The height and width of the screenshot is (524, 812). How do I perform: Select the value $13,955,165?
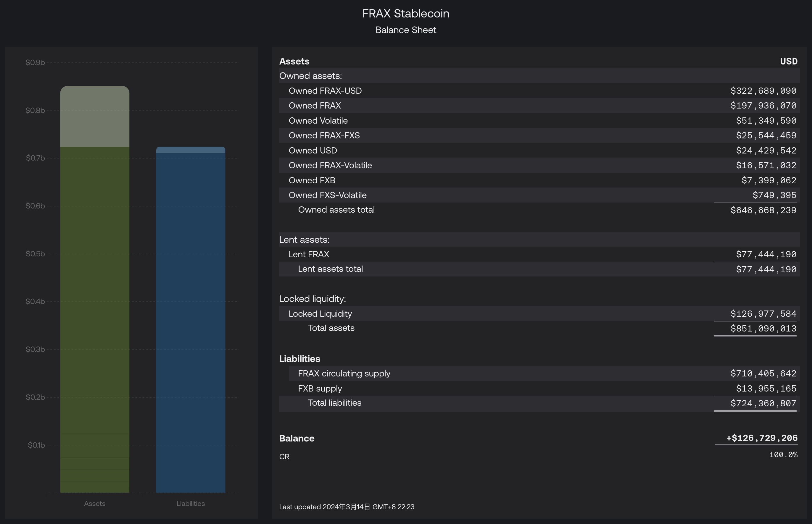[766, 389]
